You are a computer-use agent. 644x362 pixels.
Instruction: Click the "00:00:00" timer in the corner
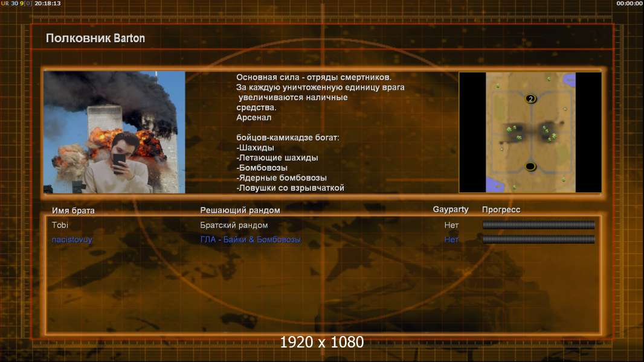[x=630, y=3]
